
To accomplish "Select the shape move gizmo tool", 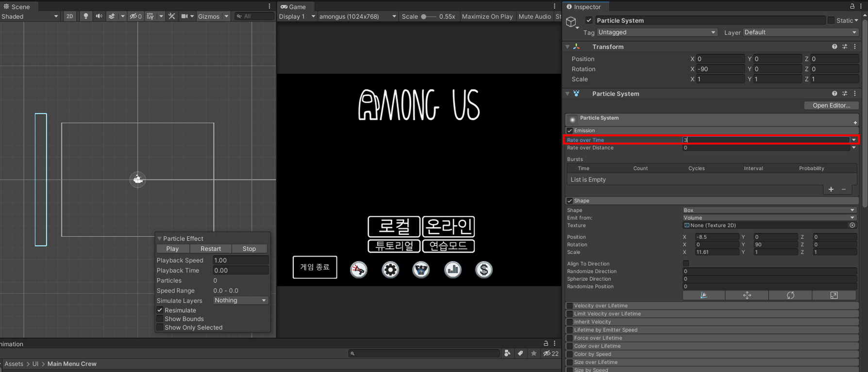I will coord(747,295).
